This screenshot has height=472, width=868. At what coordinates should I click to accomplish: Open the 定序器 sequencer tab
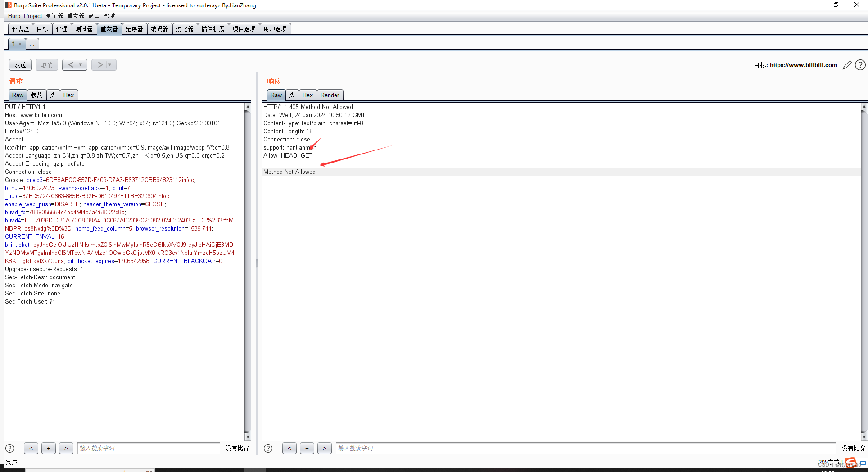click(135, 29)
